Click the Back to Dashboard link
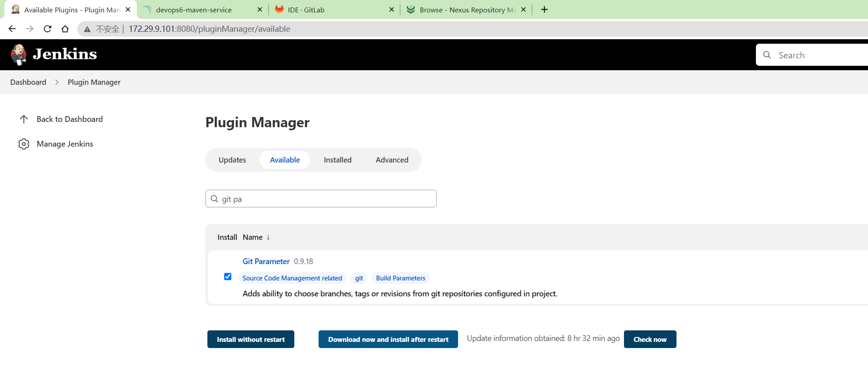 tap(70, 119)
